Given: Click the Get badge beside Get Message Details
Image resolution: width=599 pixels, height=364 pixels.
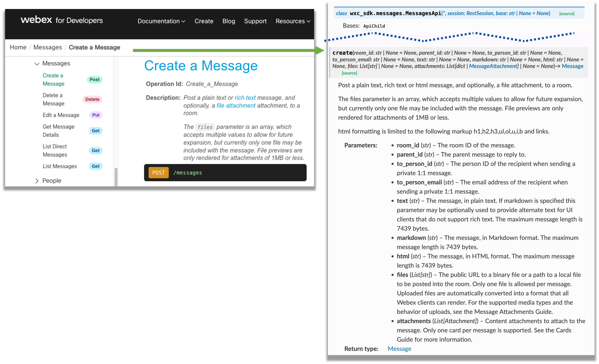Looking at the screenshot, I should [x=95, y=131].
